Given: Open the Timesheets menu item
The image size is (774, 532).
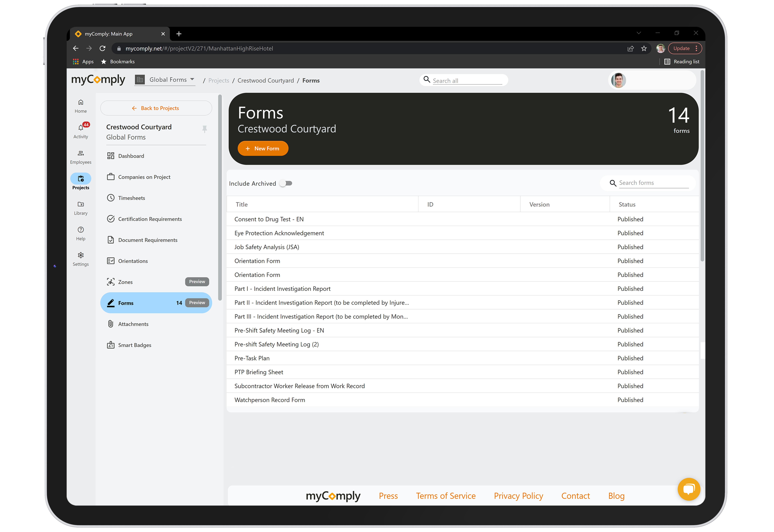Looking at the screenshot, I should 131,198.
